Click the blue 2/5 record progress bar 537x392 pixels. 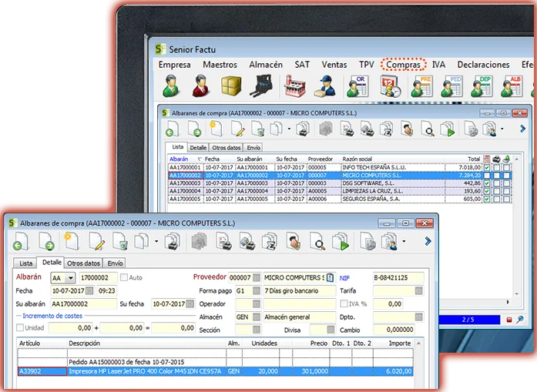click(x=468, y=320)
